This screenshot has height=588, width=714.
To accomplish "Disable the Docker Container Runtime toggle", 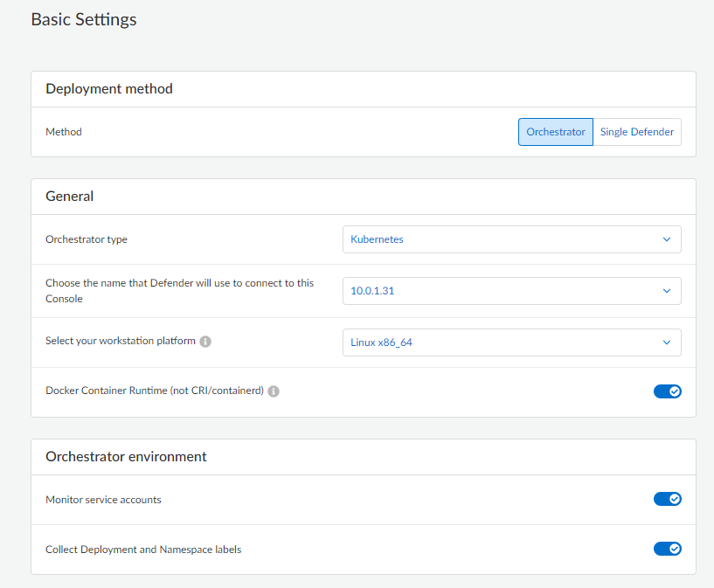I will coord(667,391).
